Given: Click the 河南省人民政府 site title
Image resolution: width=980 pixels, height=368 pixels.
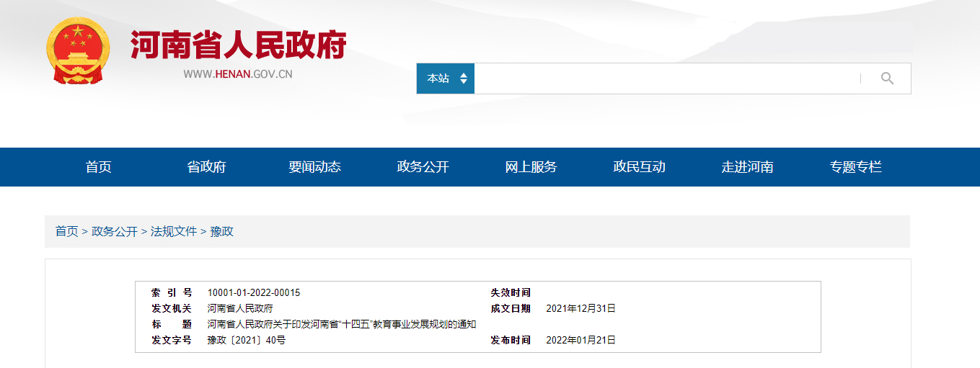Looking at the screenshot, I should pos(238,45).
